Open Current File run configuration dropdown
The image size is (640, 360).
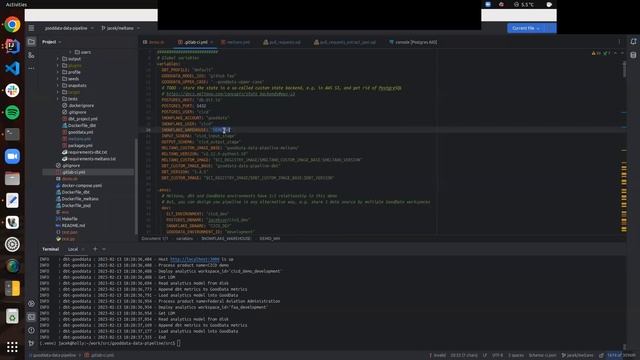pos(526,28)
